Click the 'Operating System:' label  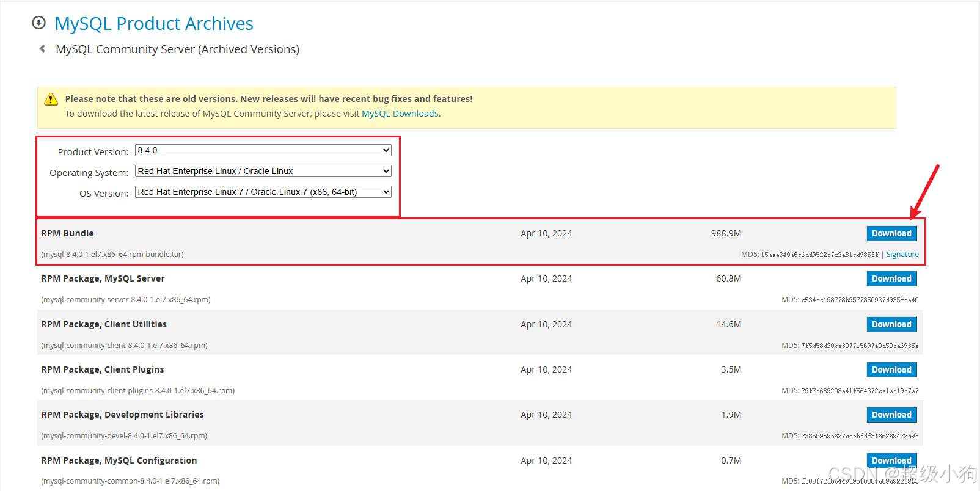point(89,173)
